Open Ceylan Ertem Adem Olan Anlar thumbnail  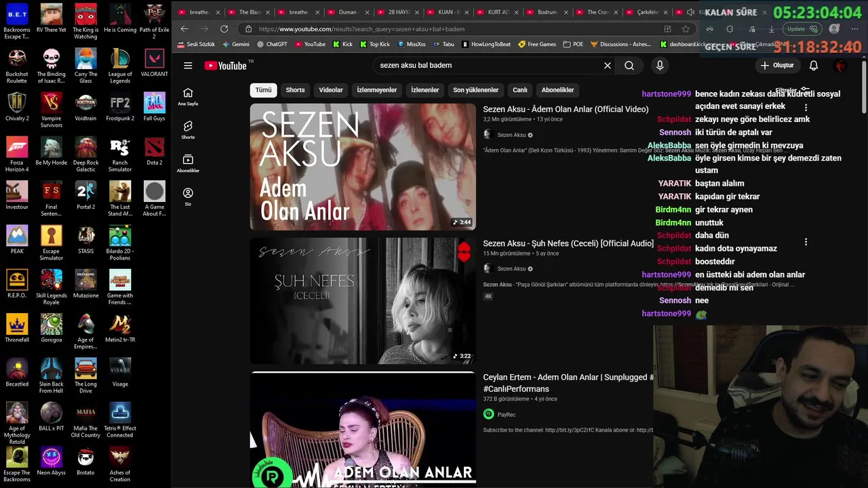[363, 429]
